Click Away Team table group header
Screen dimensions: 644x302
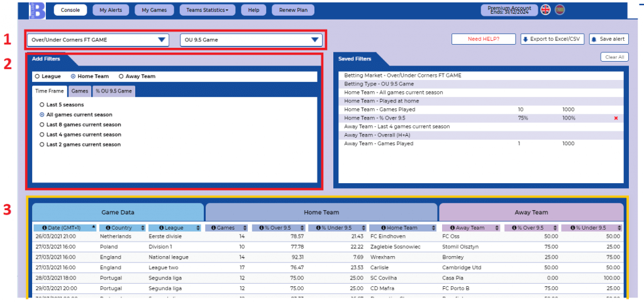pyautogui.click(x=531, y=213)
